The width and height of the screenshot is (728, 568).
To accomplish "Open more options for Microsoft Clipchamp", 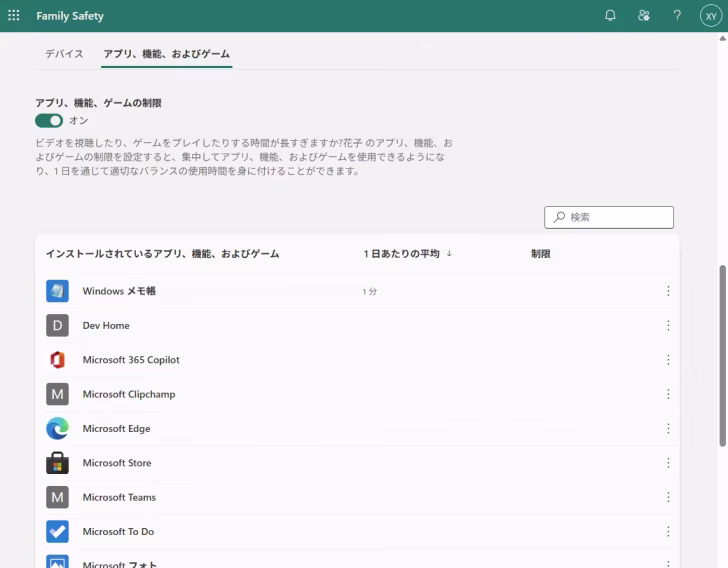I will point(668,394).
